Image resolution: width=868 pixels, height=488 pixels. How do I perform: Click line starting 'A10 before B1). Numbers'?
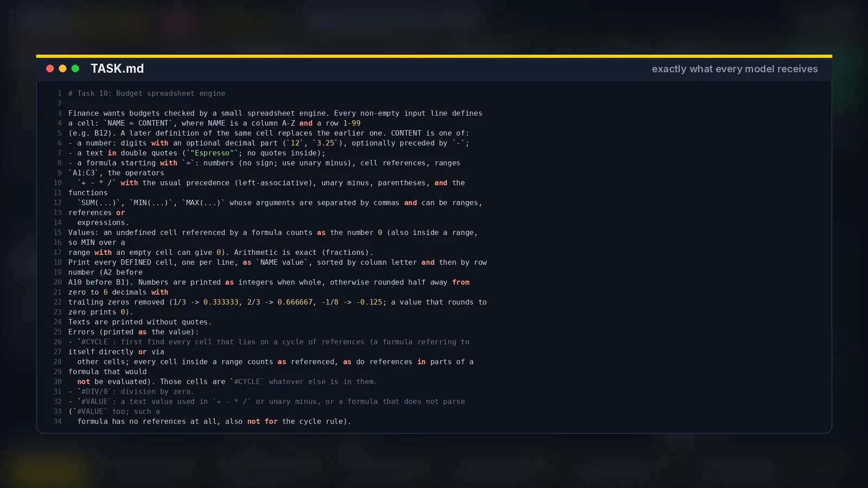[x=269, y=282]
